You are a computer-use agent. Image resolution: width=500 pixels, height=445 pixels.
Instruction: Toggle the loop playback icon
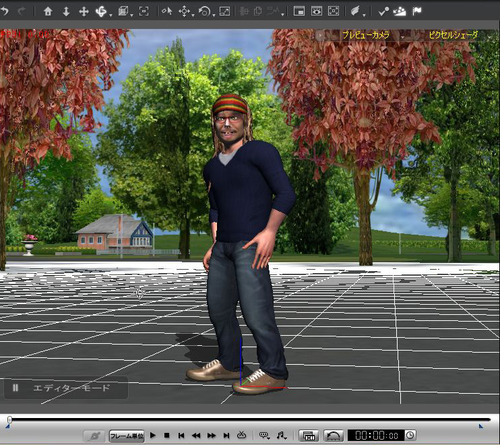tap(333, 435)
